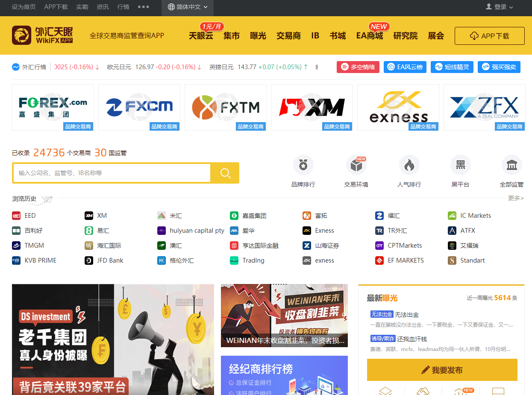This screenshot has width=532, height=395.
Task: Click the user login icon
Action: (x=489, y=6)
